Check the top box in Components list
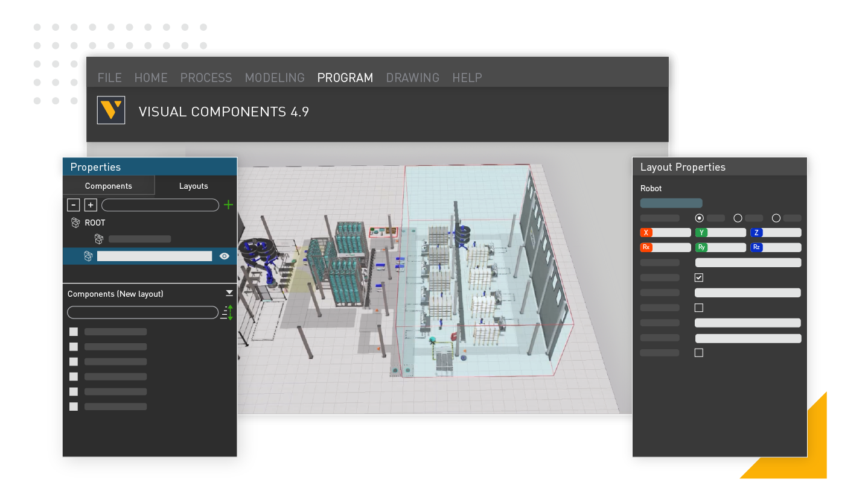 [x=74, y=332]
